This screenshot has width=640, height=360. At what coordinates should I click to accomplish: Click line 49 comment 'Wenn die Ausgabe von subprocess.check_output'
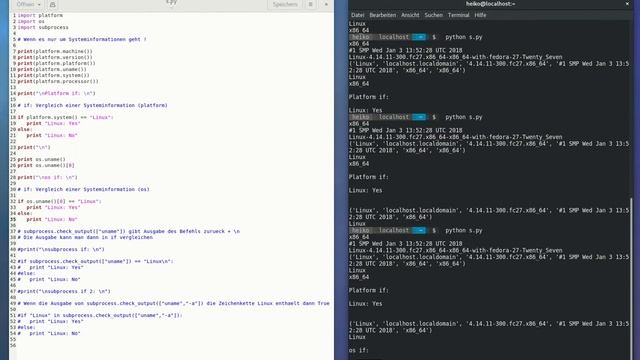173,303
